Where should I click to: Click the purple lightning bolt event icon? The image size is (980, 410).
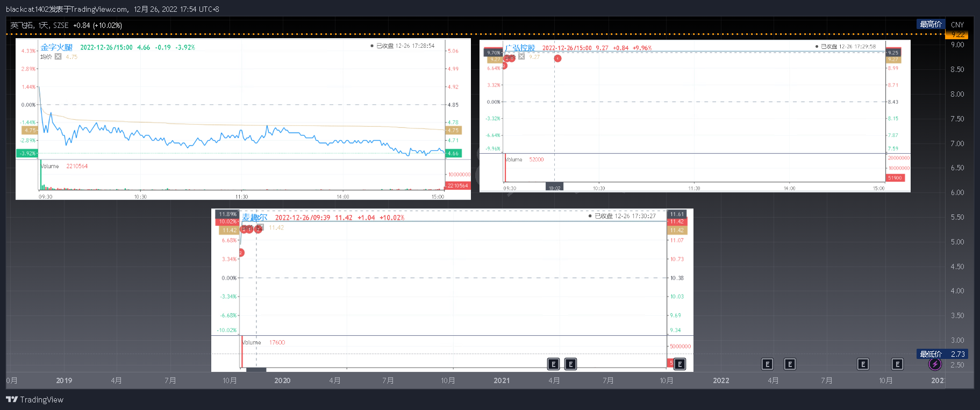(935, 364)
